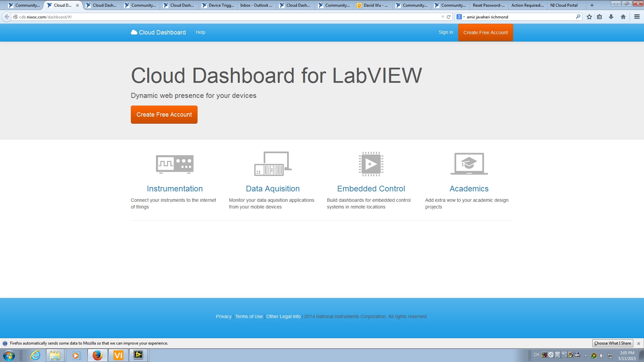Open the Terms of Use footer link
The width and height of the screenshot is (644, 362).
pyautogui.click(x=249, y=316)
